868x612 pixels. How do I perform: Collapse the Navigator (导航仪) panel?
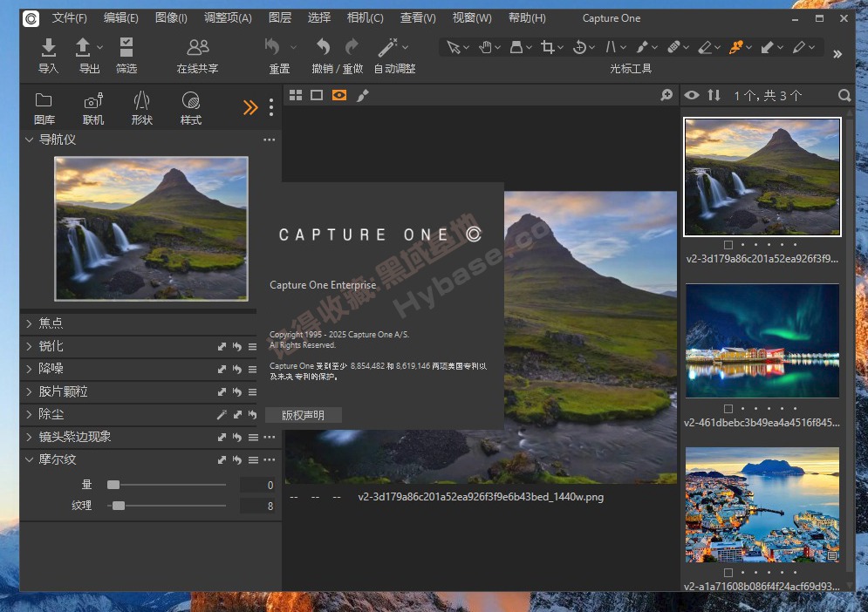click(x=29, y=140)
